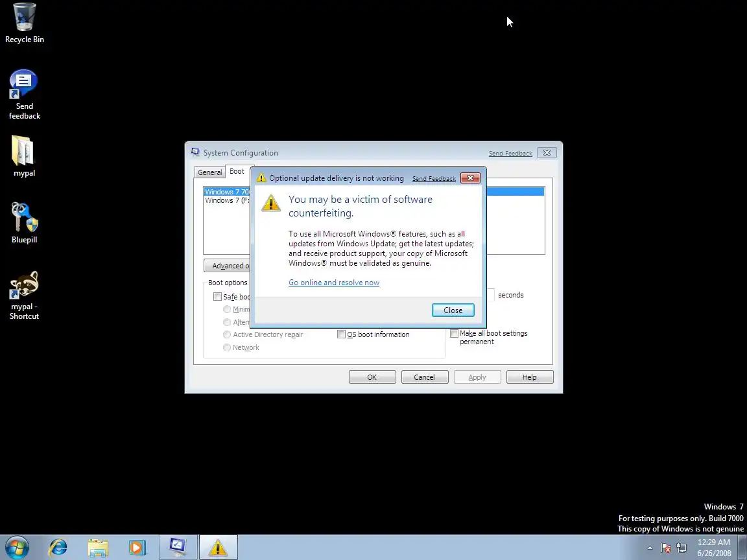
Task: Select the Boot tab
Action: 237,171
